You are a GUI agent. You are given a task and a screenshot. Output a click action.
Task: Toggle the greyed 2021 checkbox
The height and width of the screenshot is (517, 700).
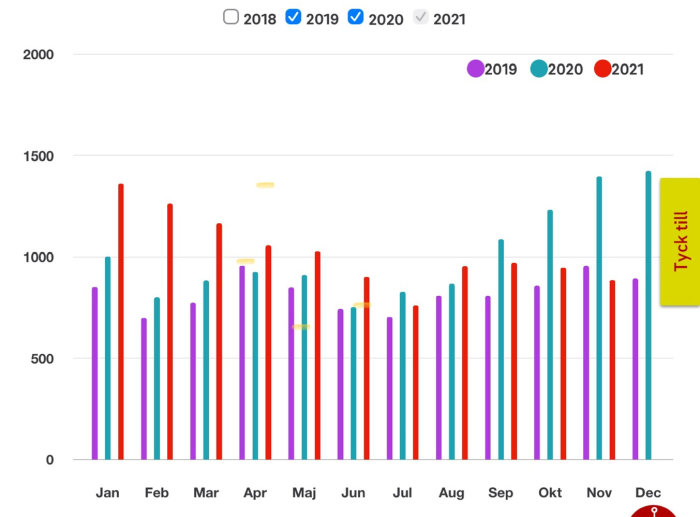tap(420, 17)
